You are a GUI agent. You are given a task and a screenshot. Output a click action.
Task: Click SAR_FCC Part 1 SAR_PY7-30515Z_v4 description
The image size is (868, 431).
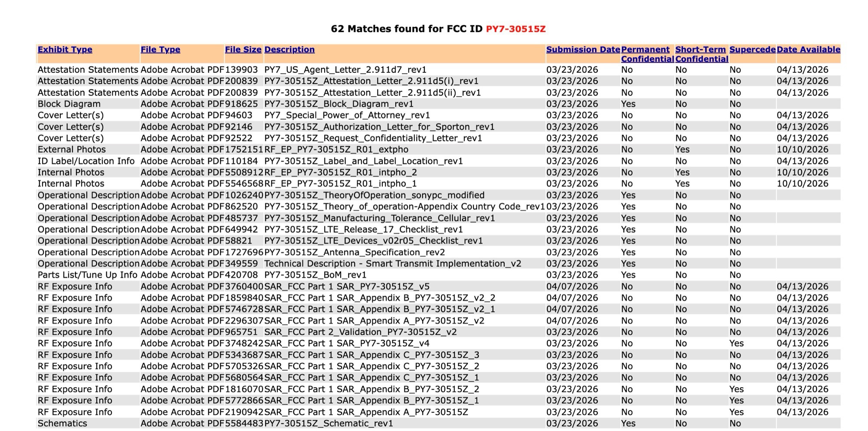(347, 344)
